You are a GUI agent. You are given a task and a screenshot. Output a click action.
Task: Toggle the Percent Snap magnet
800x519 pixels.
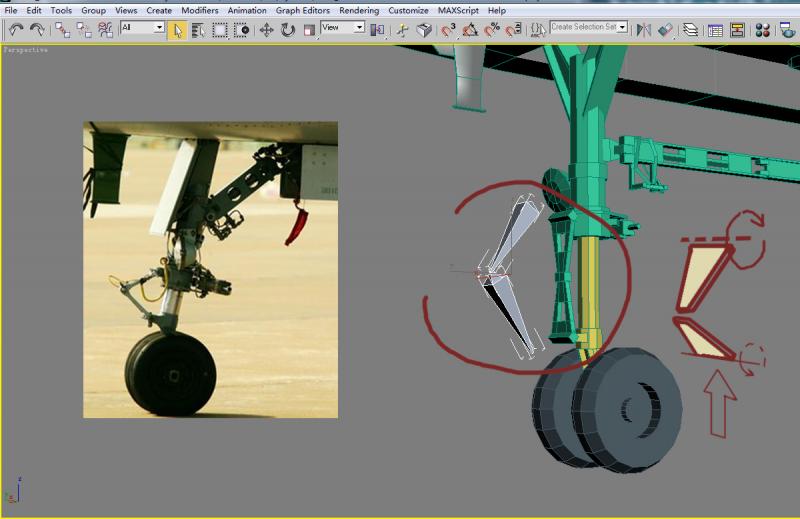[x=492, y=31]
